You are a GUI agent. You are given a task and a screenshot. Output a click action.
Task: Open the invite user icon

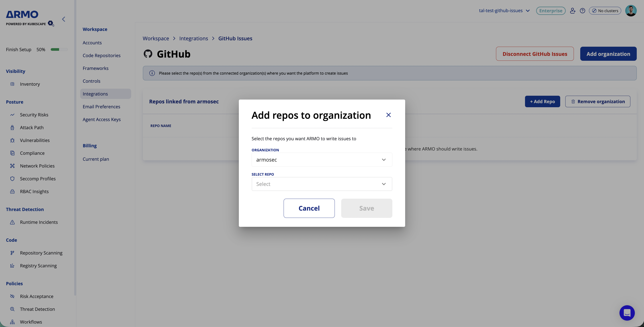[573, 10]
